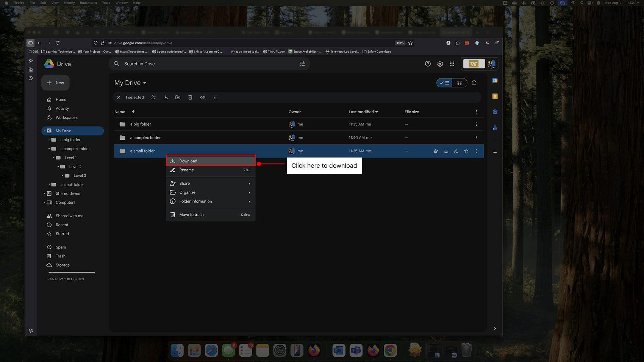Screen dimensions: 644x362
Task: Select 'Rename' in the context menu
Action: [187, 170]
